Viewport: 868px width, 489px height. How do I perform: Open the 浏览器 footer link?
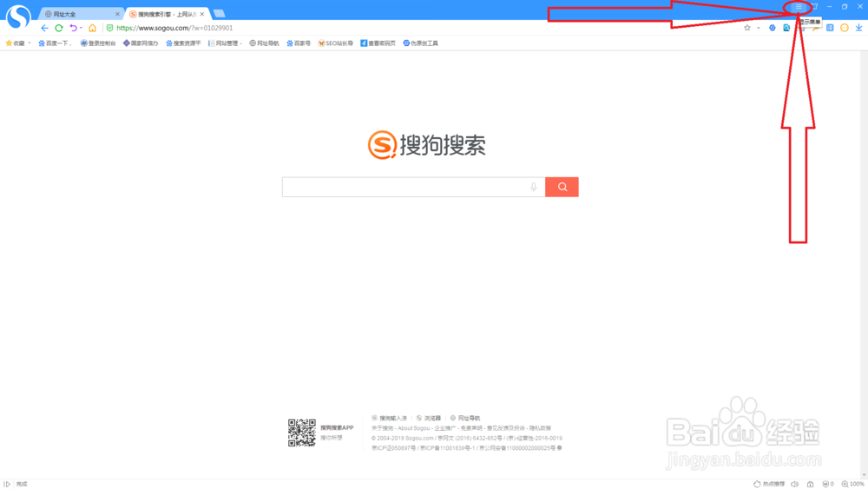[x=429, y=418]
